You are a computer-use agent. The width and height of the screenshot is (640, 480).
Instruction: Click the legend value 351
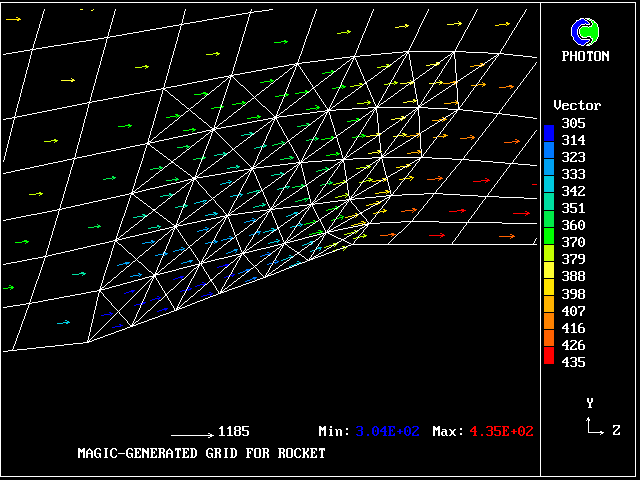pyautogui.click(x=574, y=208)
